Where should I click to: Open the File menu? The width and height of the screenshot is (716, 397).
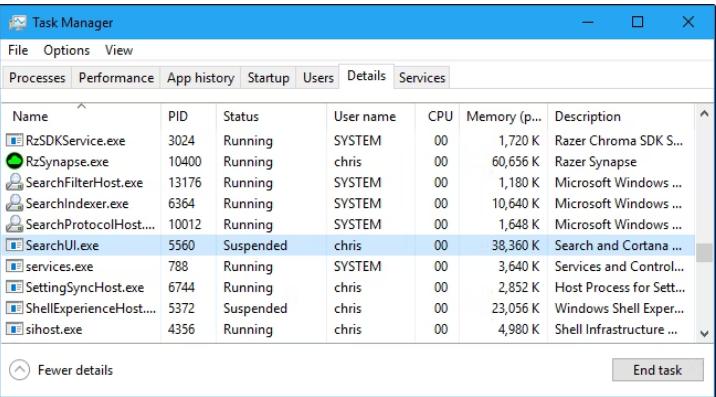point(18,50)
